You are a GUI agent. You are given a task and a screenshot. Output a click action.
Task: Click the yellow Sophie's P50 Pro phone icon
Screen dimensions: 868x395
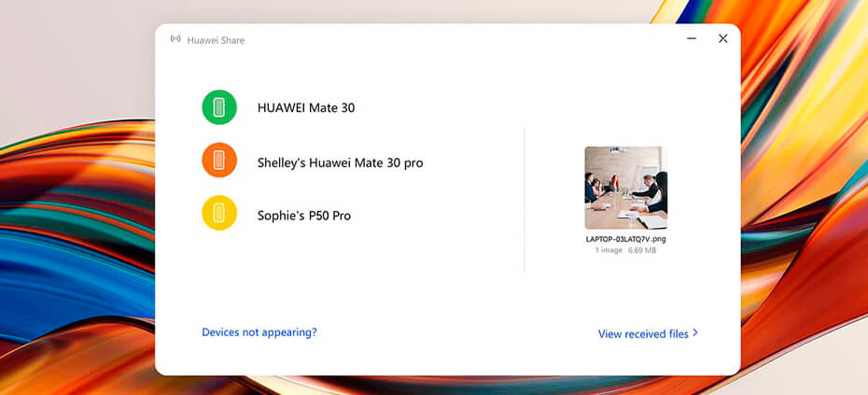coord(219,213)
